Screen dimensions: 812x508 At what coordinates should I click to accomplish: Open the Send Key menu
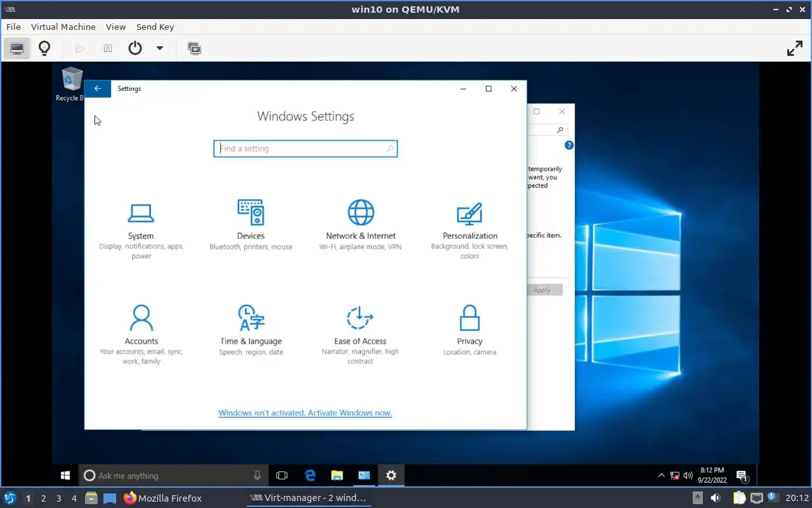[x=155, y=27]
